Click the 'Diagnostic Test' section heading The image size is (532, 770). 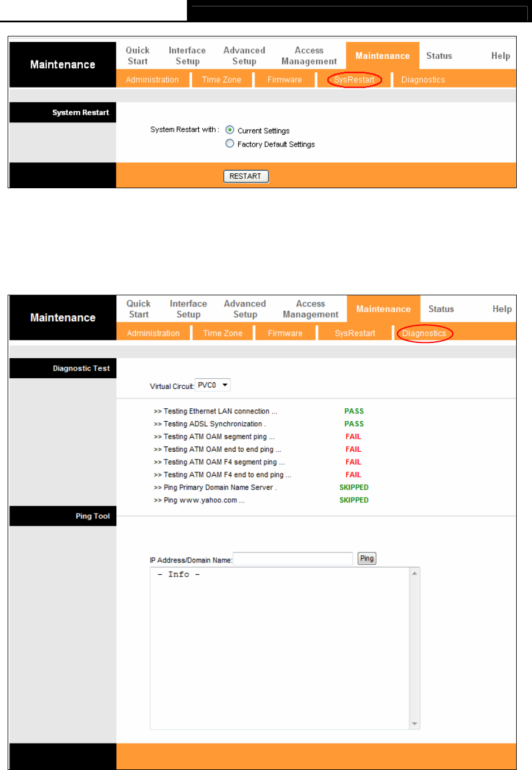click(x=80, y=368)
